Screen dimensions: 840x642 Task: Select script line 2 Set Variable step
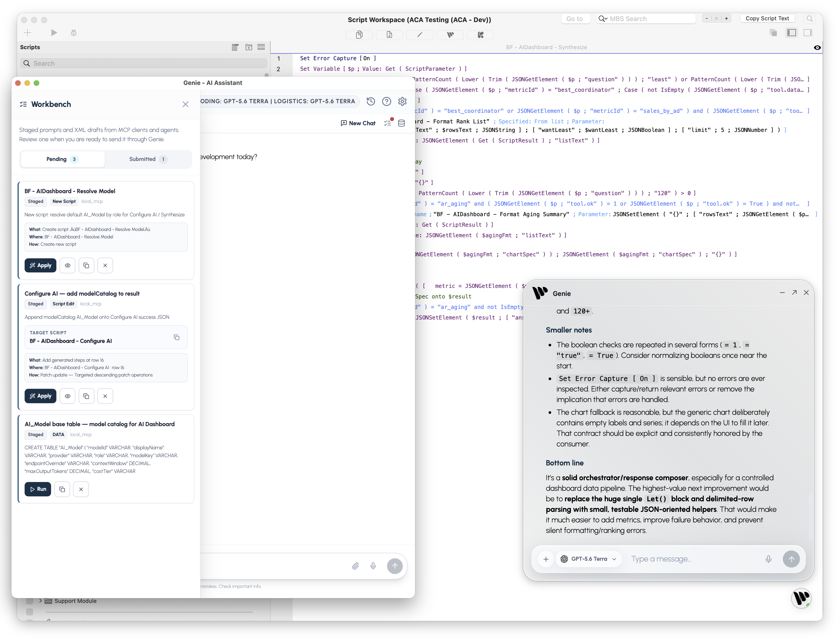[x=383, y=69]
